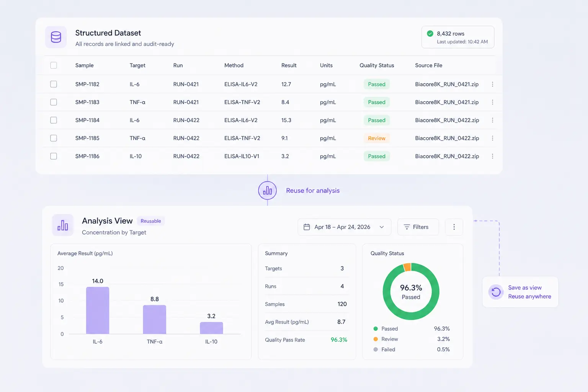The image size is (588, 392).
Task: Sort by the Quality Status column header
Action: [x=377, y=65]
